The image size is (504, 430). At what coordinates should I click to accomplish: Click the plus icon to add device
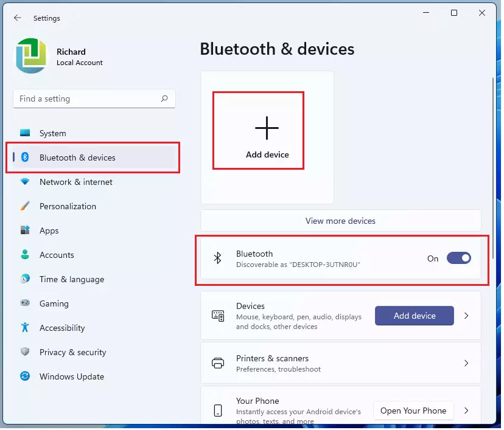coord(268,128)
